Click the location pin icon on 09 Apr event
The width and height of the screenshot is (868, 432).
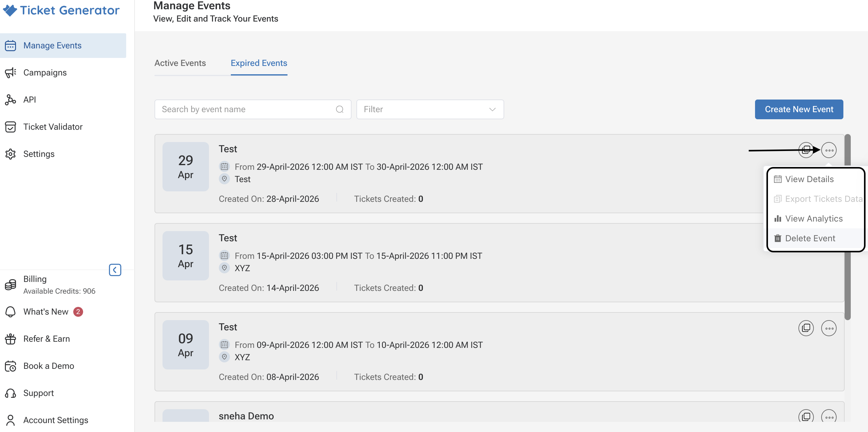(x=224, y=357)
